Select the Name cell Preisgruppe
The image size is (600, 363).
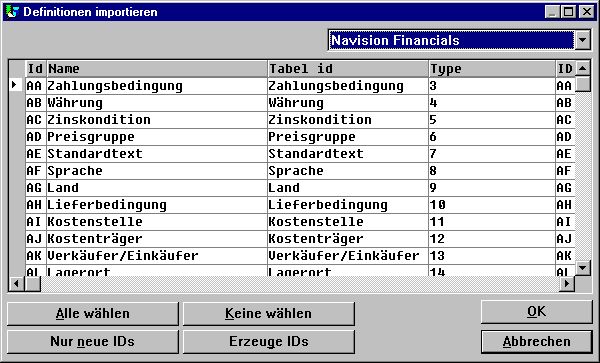click(x=157, y=137)
